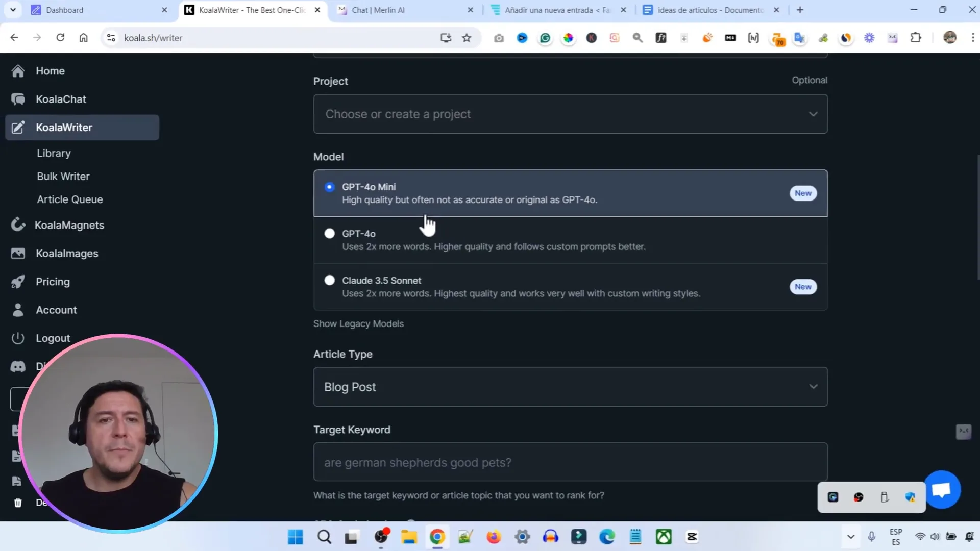Reload the koala.sh page
Viewport: 980px width, 551px height.
pyautogui.click(x=60, y=38)
